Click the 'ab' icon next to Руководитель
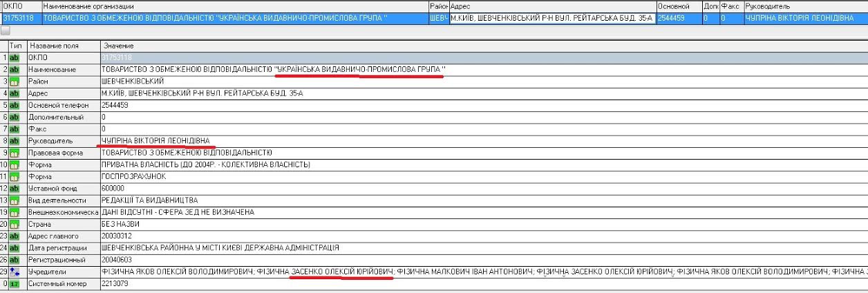The image size is (868, 293). 14,141
